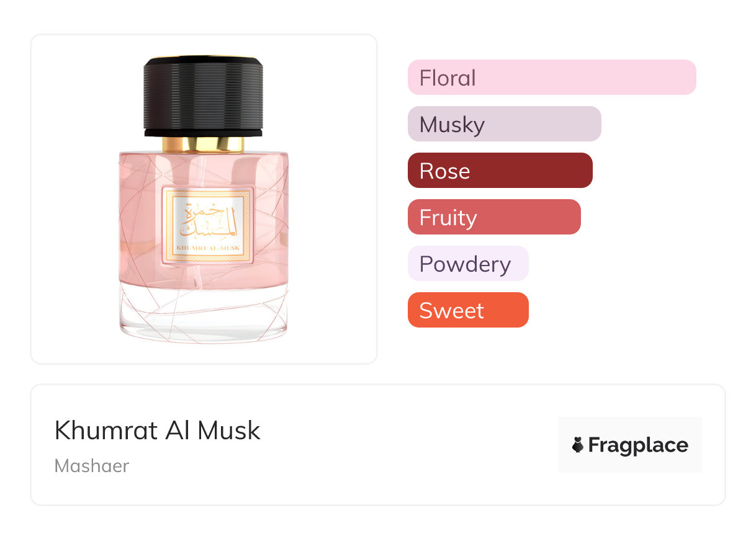The width and height of the screenshot is (756, 536).
Task: Click the Mashaer brand name
Action: [92, 466]
